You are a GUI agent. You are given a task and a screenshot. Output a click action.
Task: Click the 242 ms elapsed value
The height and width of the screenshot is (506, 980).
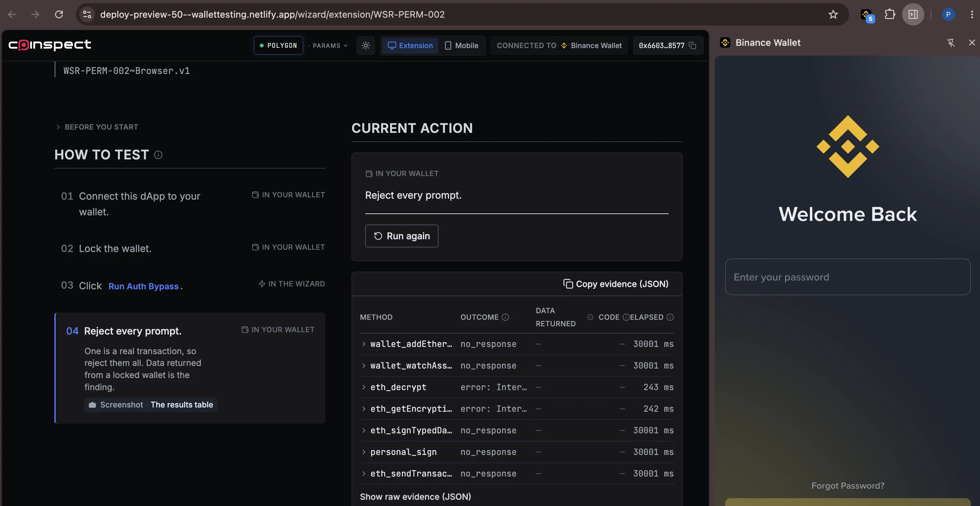(x=658, y=409)
